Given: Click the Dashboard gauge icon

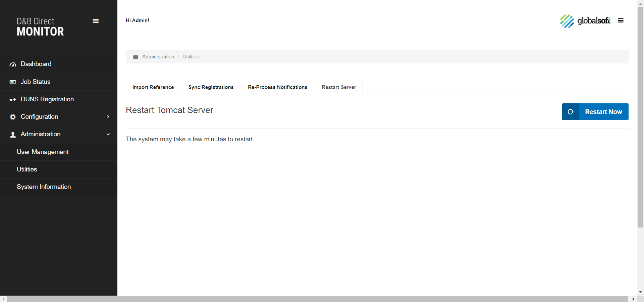Looking at the screenshot, I should 13,64.
